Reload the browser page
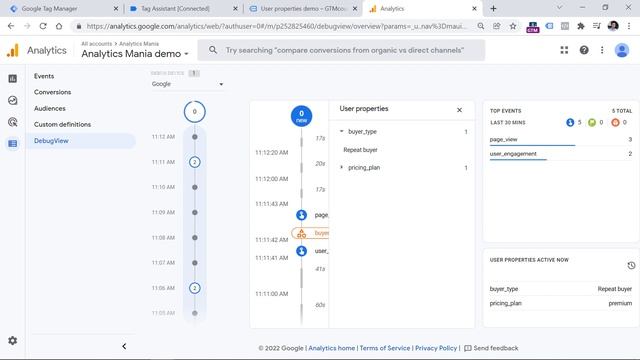Image resolution: width=640 pixels, height=360 pixels. point(43,26)
